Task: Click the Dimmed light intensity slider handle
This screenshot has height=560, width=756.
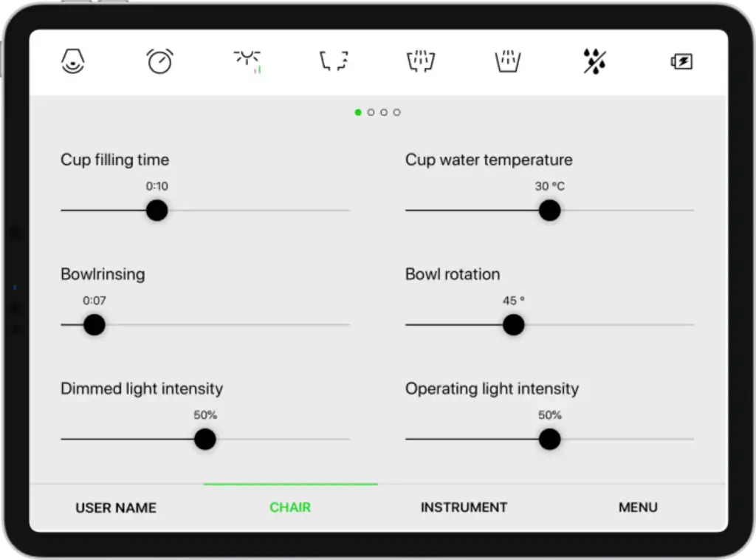Action: tap(205, 440)
